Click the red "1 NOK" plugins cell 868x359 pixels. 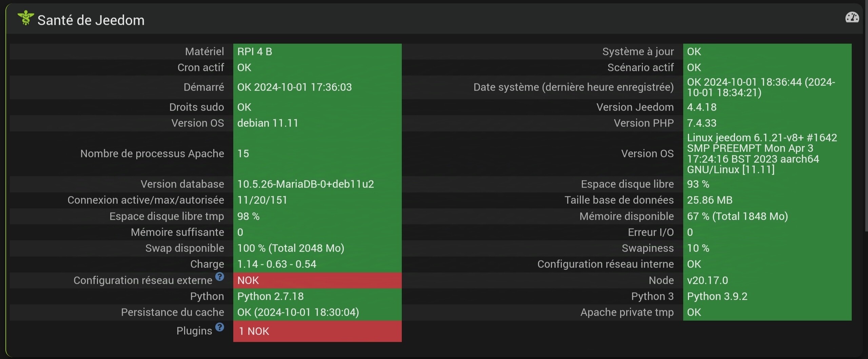click(317, 331)
